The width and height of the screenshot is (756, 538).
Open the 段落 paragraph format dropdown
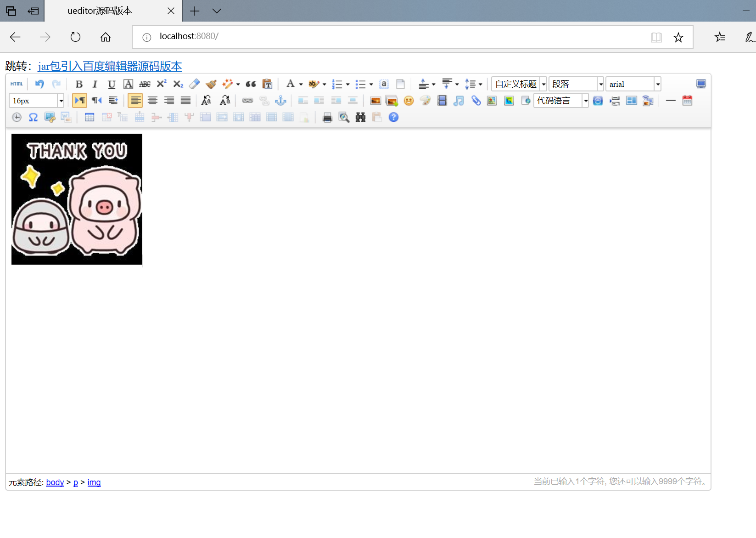click(576, 84)
